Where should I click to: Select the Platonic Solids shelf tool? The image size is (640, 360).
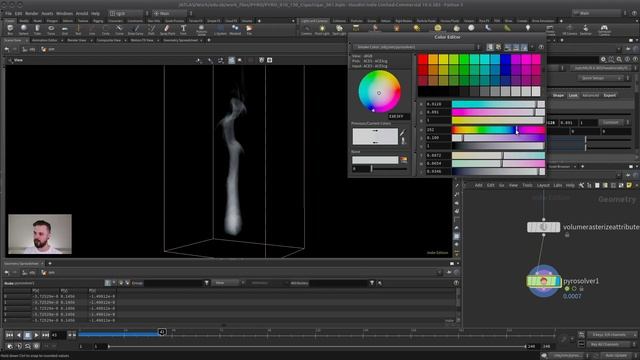pyautogui.click(x=201, y=29)
